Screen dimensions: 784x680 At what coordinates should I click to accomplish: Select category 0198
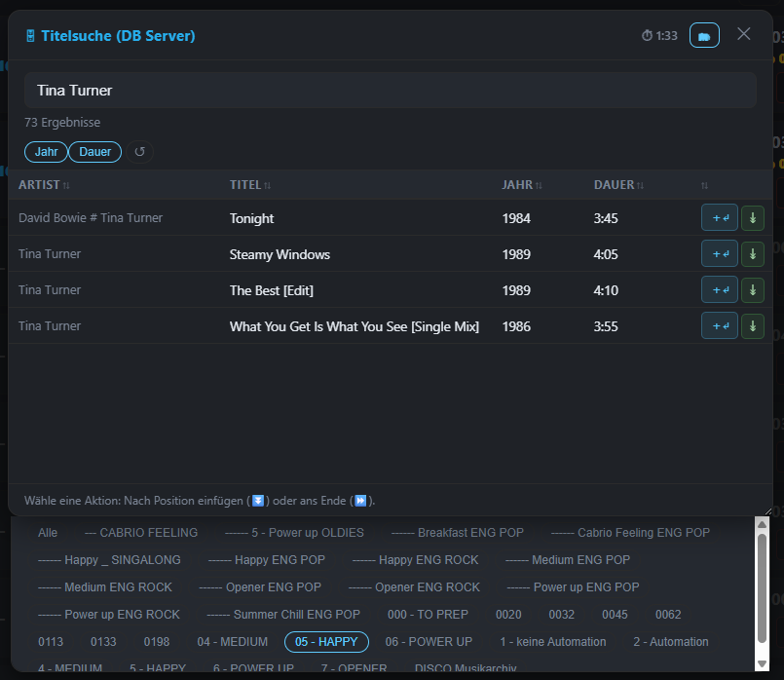[157, 641]
